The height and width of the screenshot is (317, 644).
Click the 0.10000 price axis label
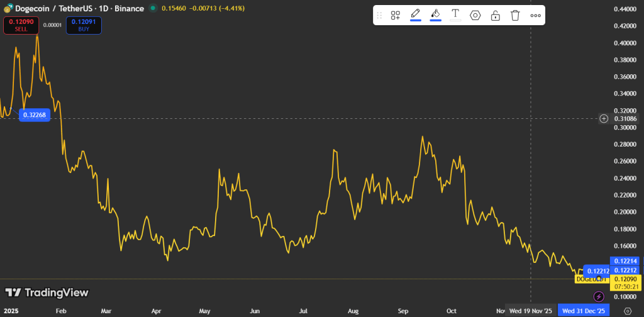tap(626, 296)
